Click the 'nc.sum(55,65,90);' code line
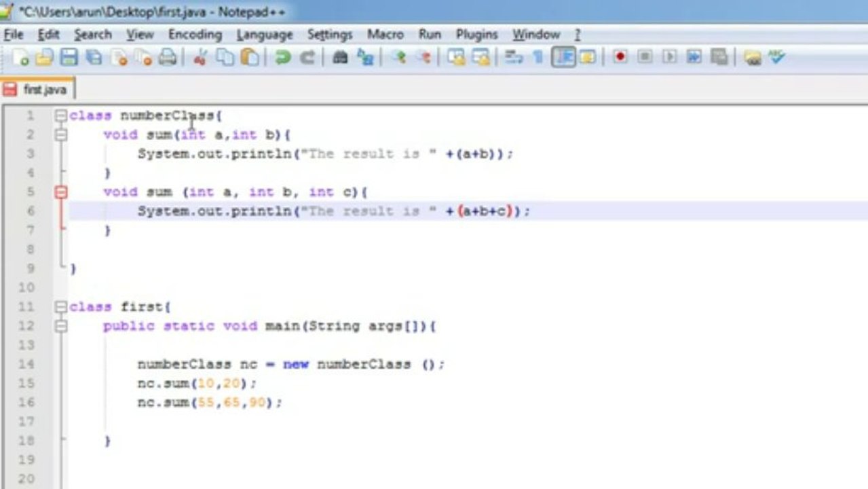 [x=210, y=403]
